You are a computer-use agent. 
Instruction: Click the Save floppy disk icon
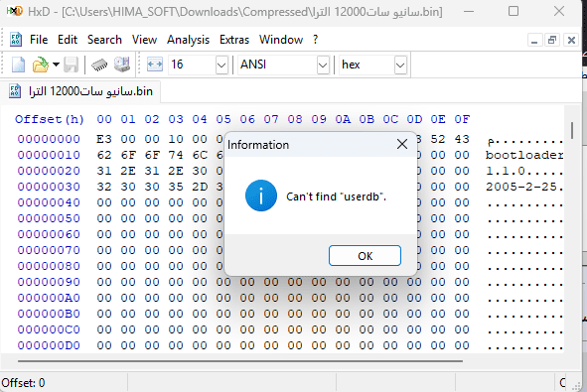[71, 65]
